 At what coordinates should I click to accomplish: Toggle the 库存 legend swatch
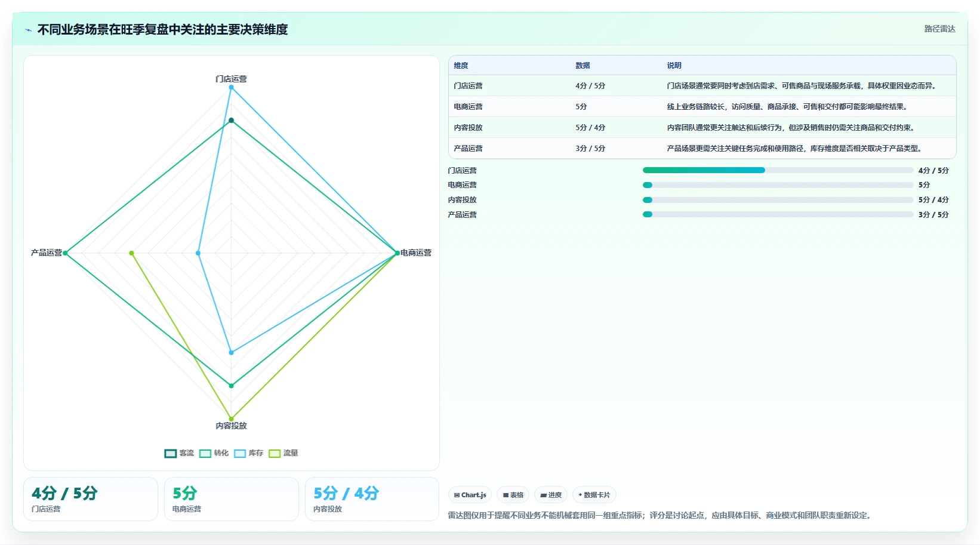coord(240,454)
